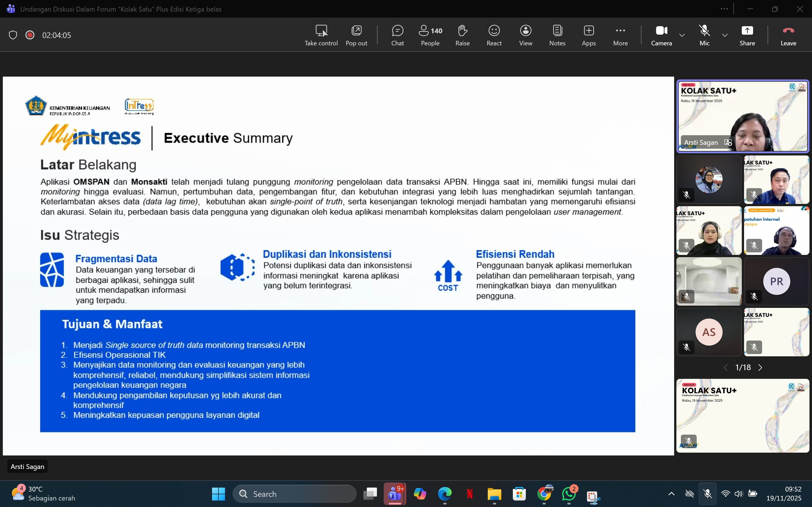The image size is (812, 507).
Task: Click the Share content button
Action: [747, 35]
